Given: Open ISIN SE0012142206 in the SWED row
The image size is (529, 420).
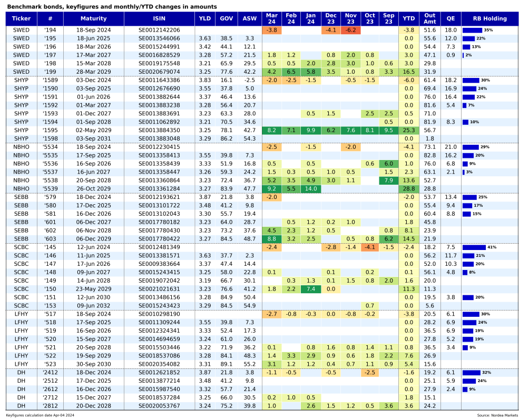Looking at the screenshot, I should click(x=159, y=30).
